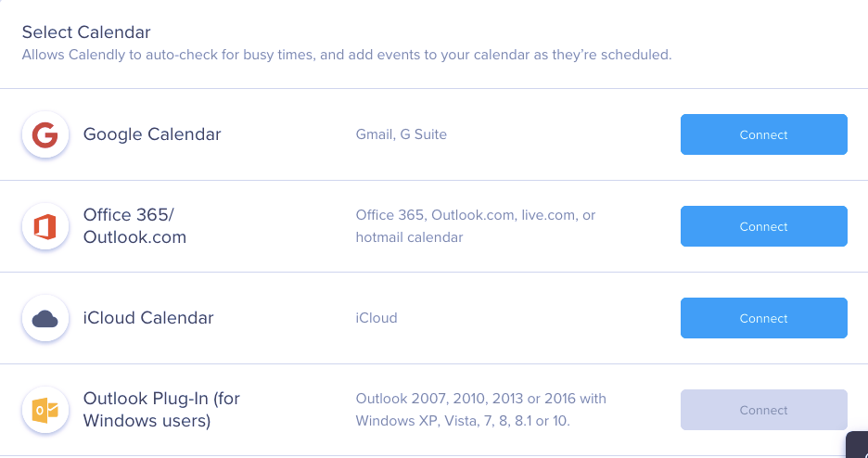This screenshot has width=868, height=458.
Task: Choose the 'iCloud Calendar' label
Action: (148, 318)
